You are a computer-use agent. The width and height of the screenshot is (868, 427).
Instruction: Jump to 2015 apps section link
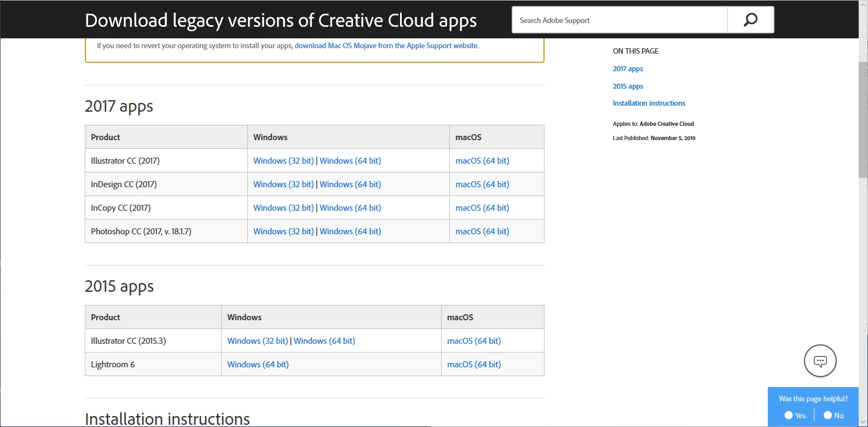point(628,86)
